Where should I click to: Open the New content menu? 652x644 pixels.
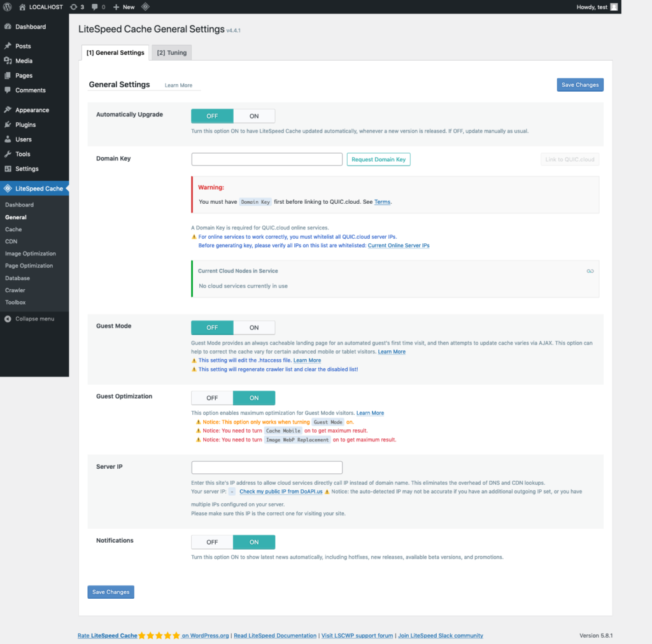(124, 7)
